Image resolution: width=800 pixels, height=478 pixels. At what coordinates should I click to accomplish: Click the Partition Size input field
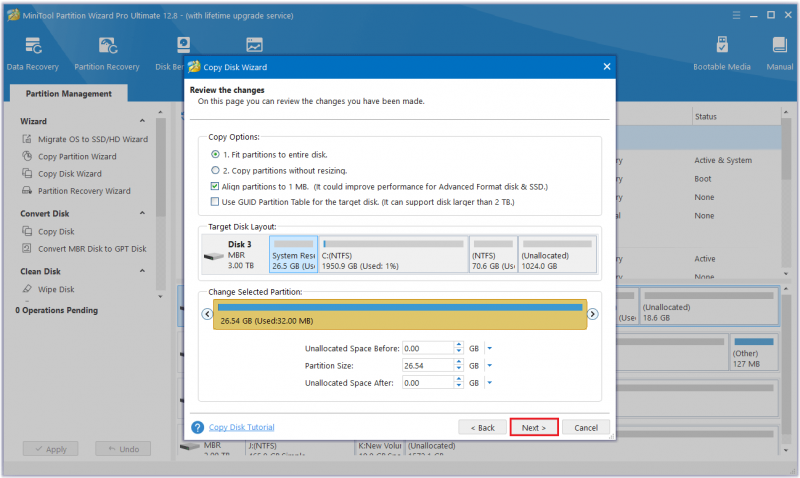[x=428, y=366]
